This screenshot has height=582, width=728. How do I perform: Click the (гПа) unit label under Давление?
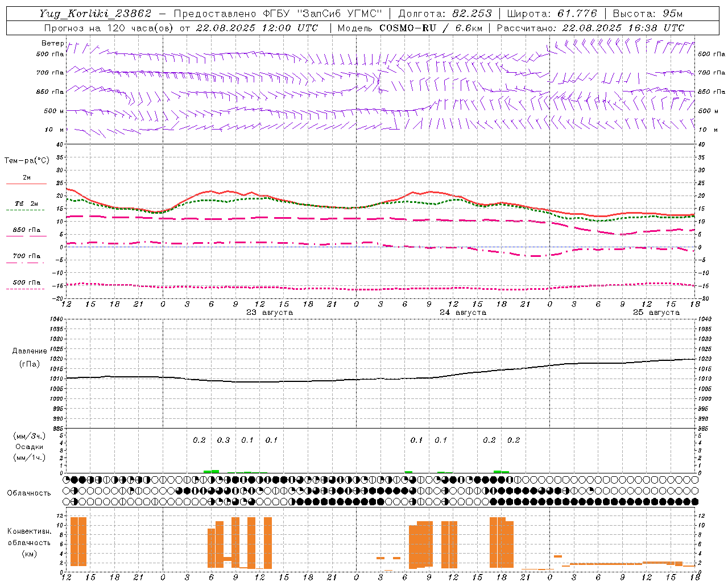(x=30, y=364)
